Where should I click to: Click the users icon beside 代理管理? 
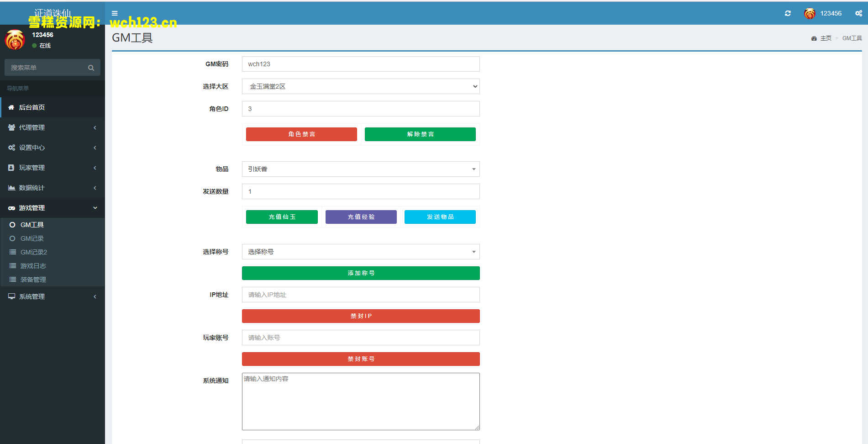[x=11, y=127]
